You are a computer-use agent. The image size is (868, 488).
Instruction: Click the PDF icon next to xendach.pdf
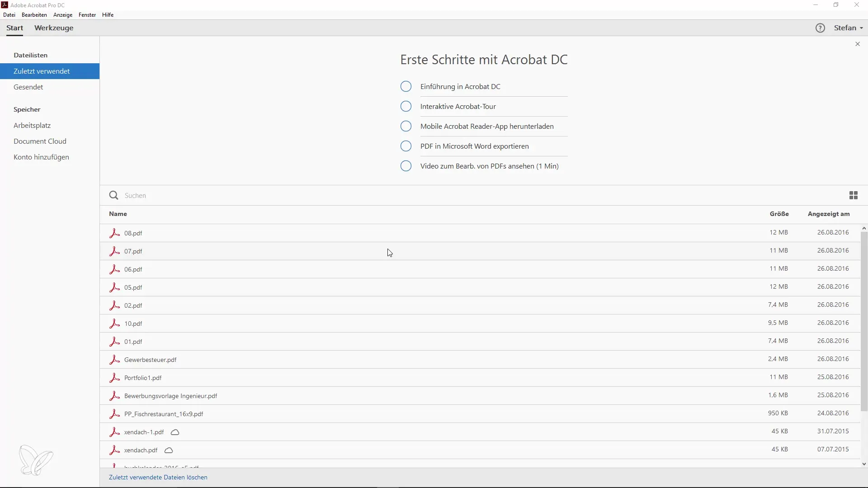[114, 450]
